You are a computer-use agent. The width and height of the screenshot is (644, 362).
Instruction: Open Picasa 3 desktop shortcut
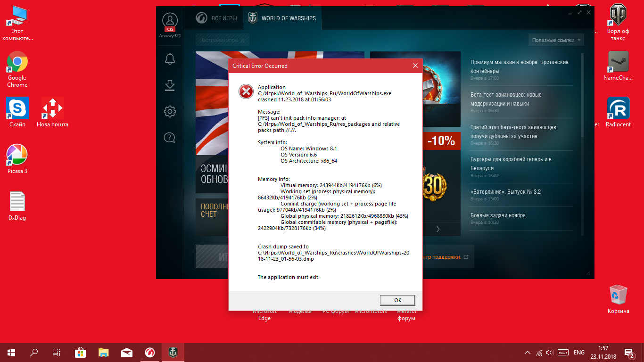[x=17, y=159]
